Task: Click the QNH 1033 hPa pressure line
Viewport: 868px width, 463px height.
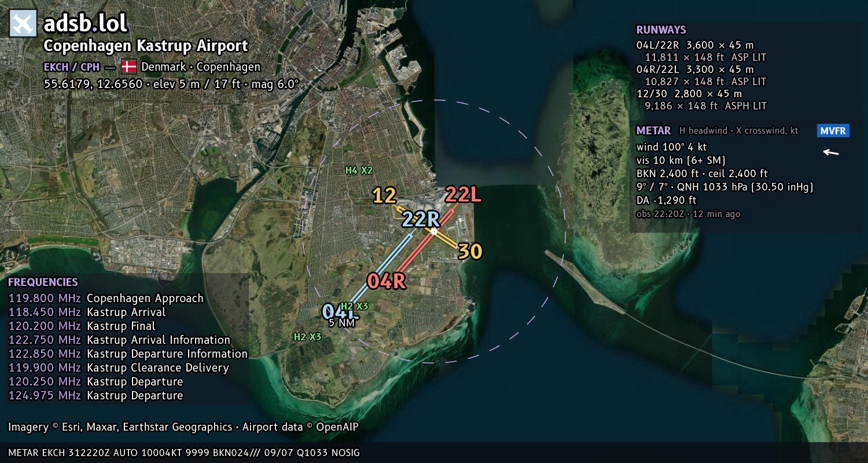Action: pos(725,187)
